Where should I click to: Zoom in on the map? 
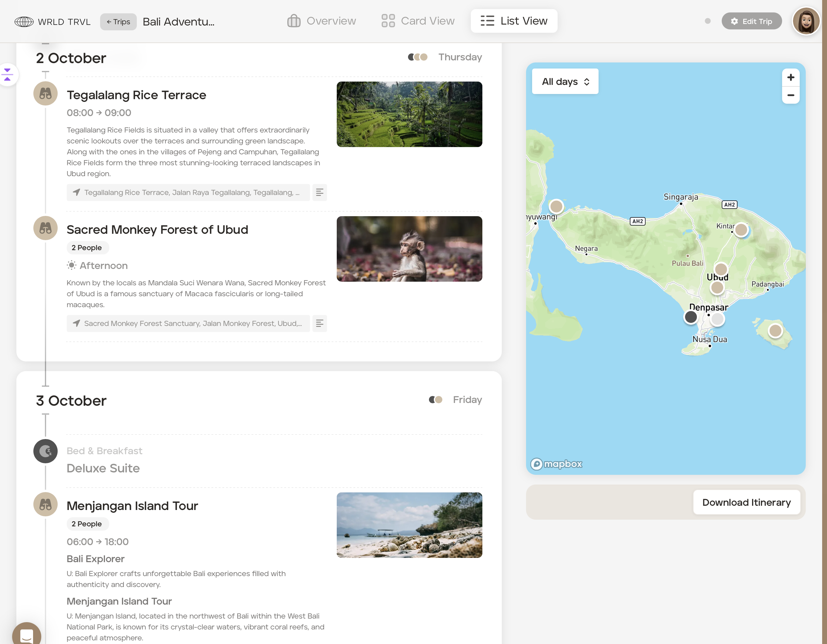tap(791, 78)
